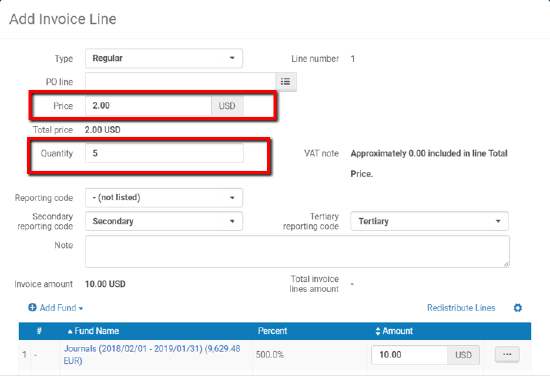
Task: Click the Percent column header
Action: point(272,331)
